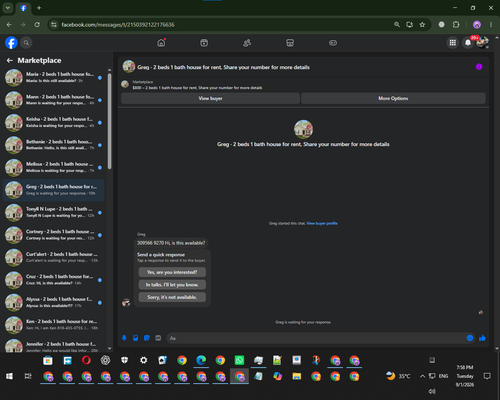This screenshot has width=500, height=400.
Task: Open Chrome extensions puzzle icon
Action: (456, 25)
